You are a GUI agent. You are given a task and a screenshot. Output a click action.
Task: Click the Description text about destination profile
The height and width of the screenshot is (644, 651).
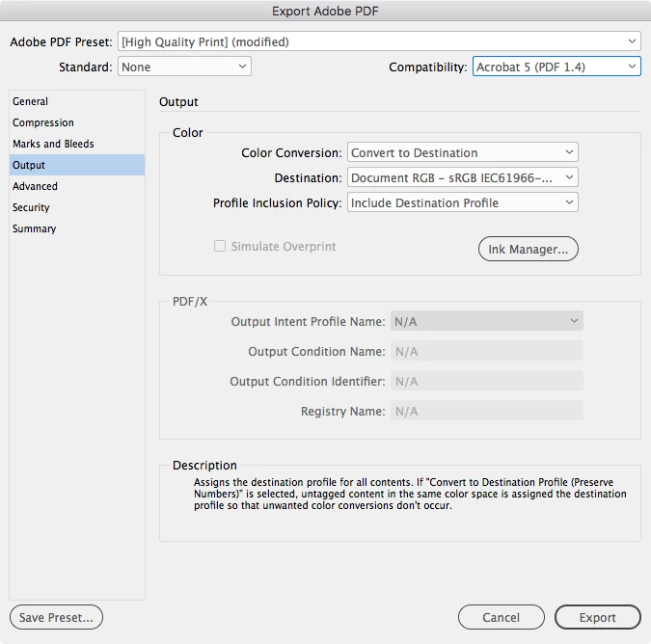410,494
